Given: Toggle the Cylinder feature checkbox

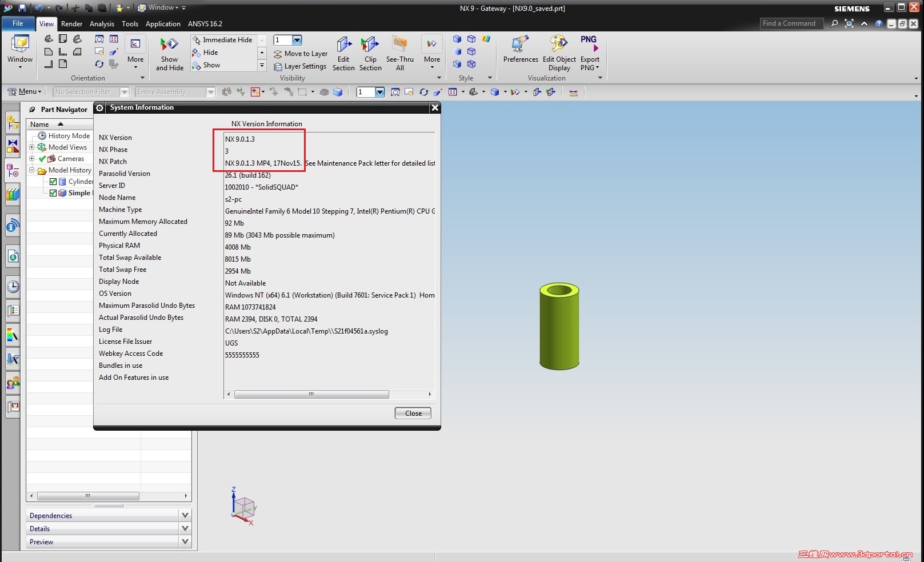Looking at the screenshot, I should point(53,182).
